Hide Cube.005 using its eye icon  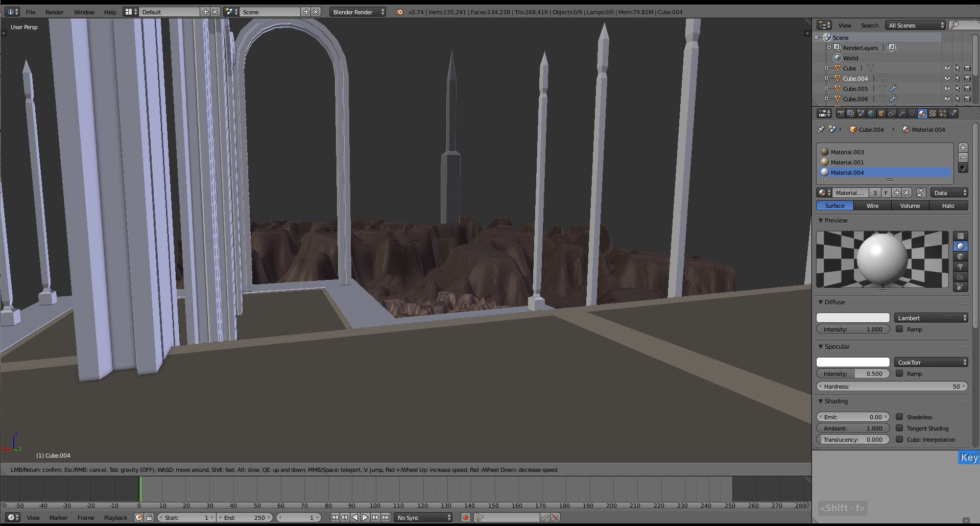tap(947, 88)
